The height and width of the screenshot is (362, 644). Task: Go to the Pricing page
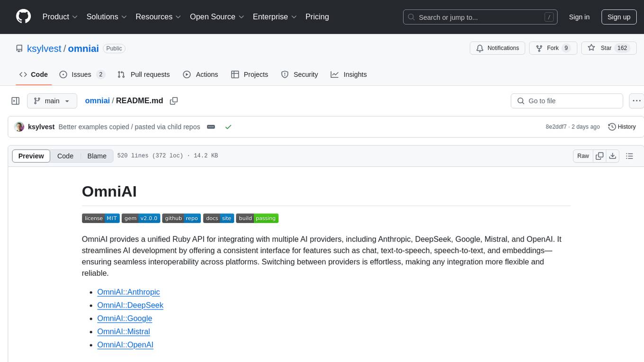click(317, 17)
